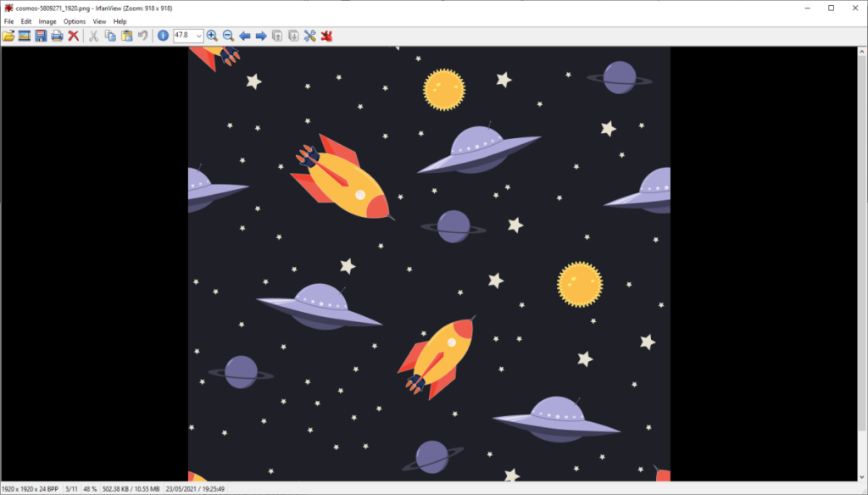Screen dimensions: 868x495
Task: Open About IrfanView with the red cat icon
Action: coord(326,36)
